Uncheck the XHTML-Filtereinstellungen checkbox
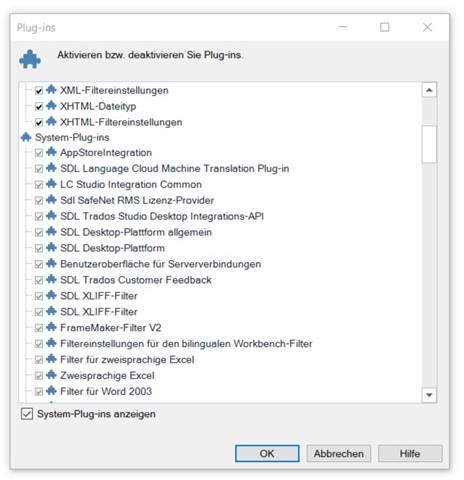 coord(39,122)
